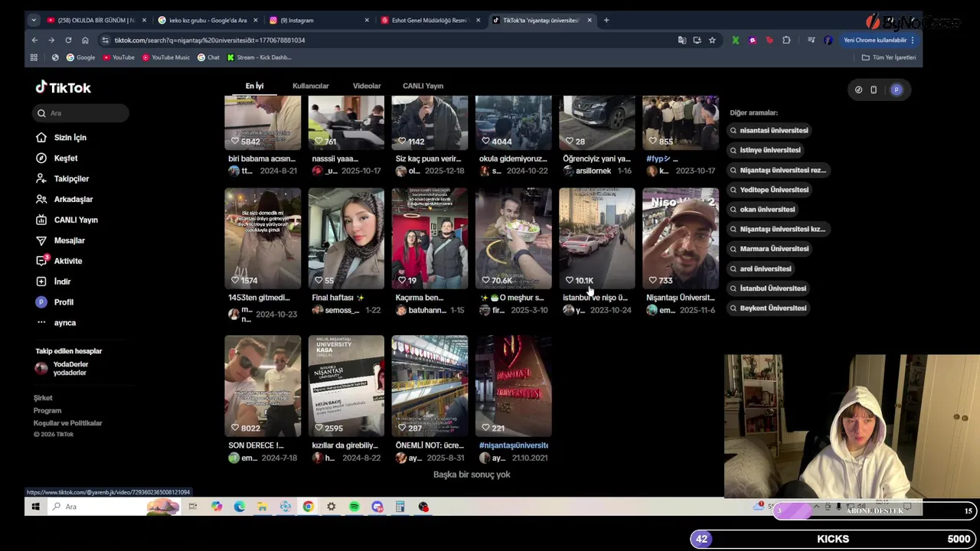The height and width of the screenshot is (551, 980).
Task: Open Tüm Yer İşaretleri folder
Action: click(889, 57)
